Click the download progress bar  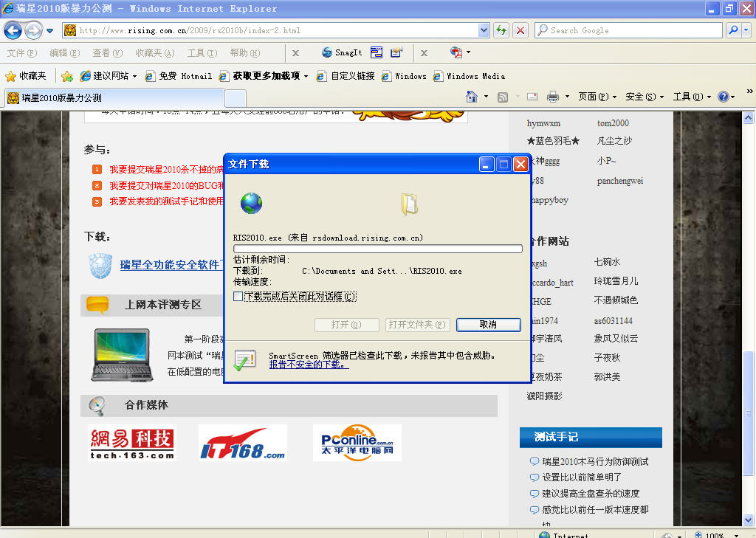click(x=377, y=249)
